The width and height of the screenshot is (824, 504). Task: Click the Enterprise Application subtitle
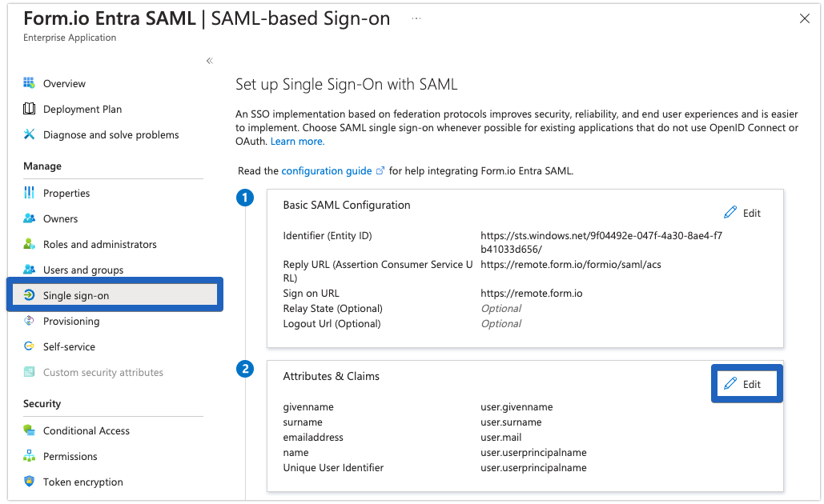(x=70, y=38)
